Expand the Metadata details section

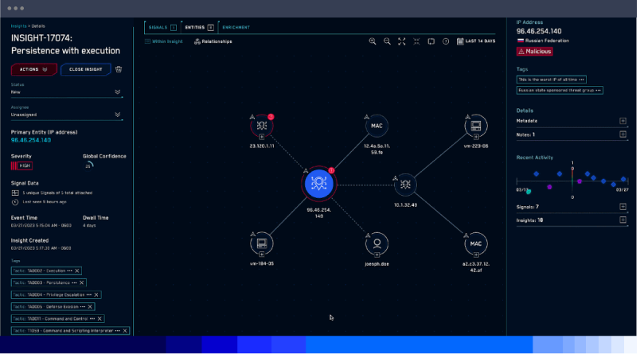623,121
